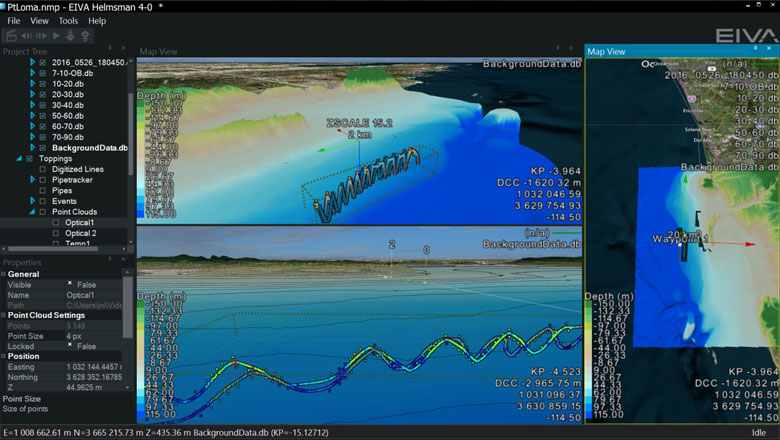Pin the Properties panel

(110, 259)
